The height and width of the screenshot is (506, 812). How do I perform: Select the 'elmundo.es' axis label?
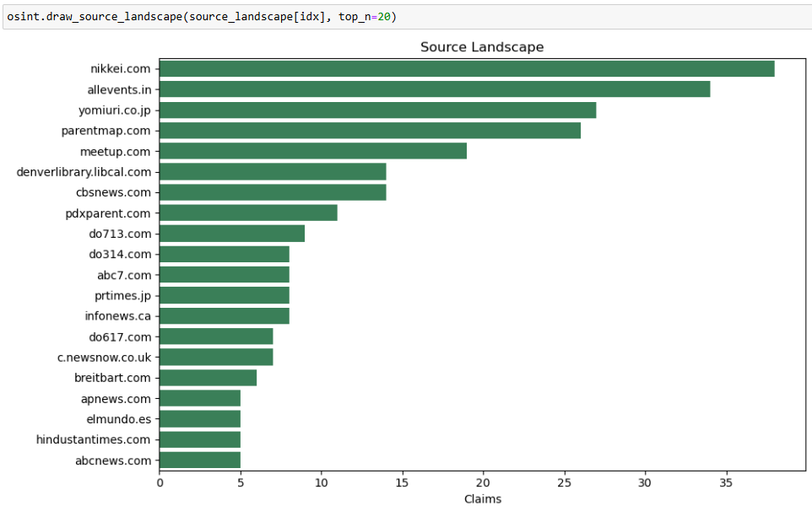tap(118, 419)
